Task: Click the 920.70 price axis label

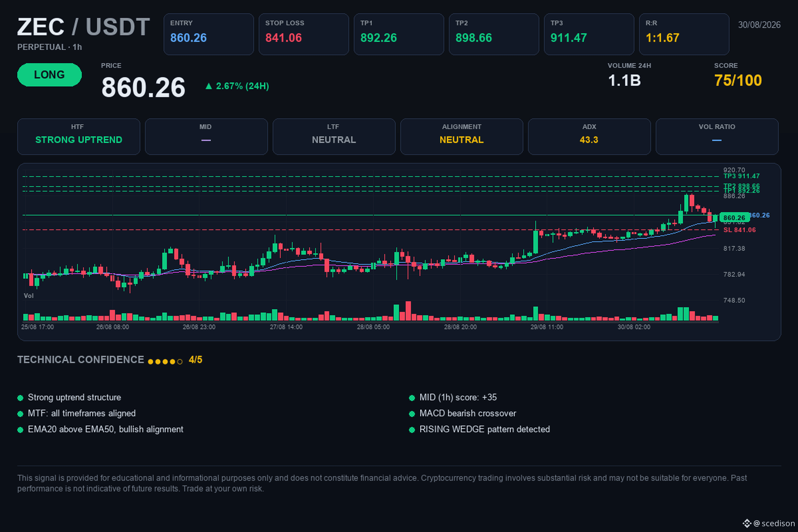Action: 734,170
